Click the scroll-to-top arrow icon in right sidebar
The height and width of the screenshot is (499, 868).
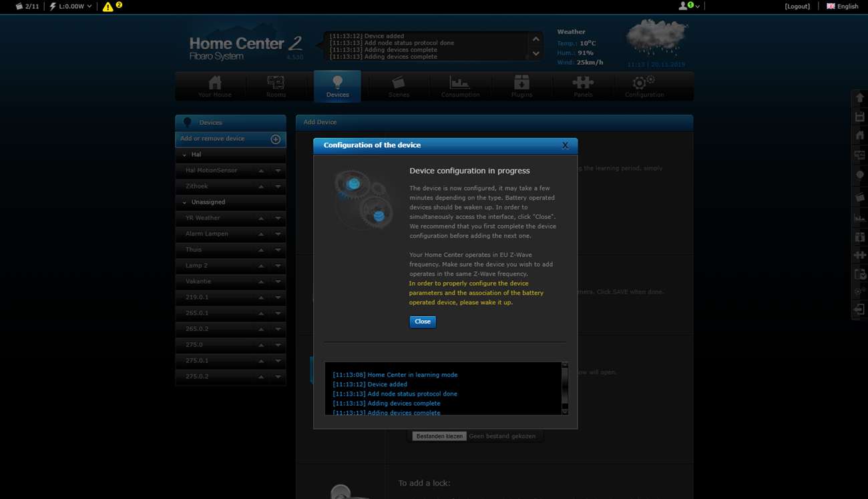[x=859, y=98]
